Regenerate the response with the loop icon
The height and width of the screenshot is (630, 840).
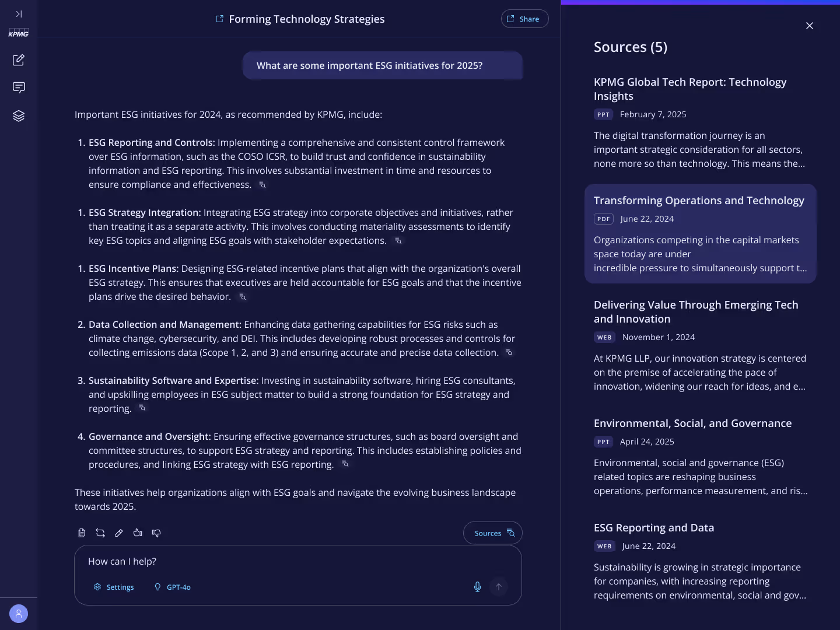(100, 533)
